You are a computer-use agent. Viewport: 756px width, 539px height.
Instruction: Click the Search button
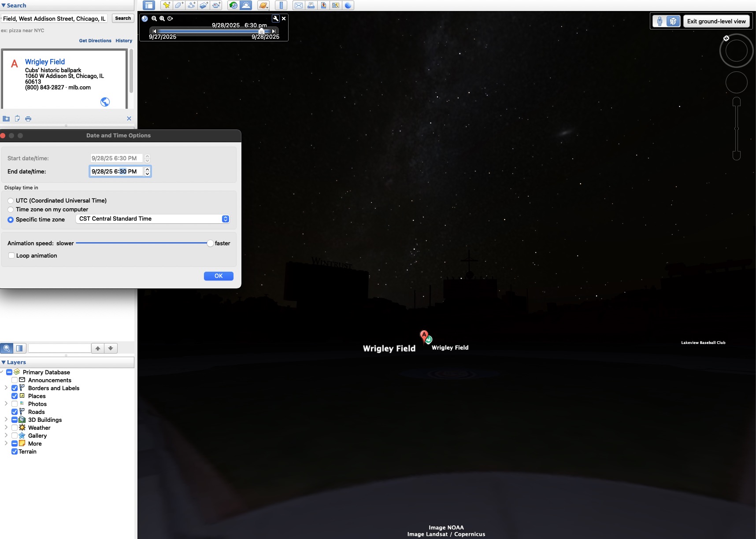coord(123,18)
